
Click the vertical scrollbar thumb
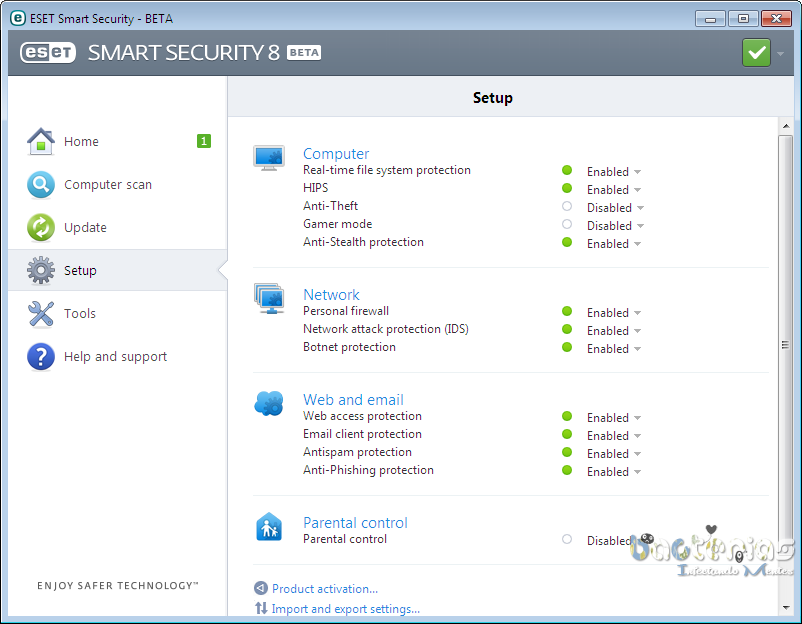(785, 344)
